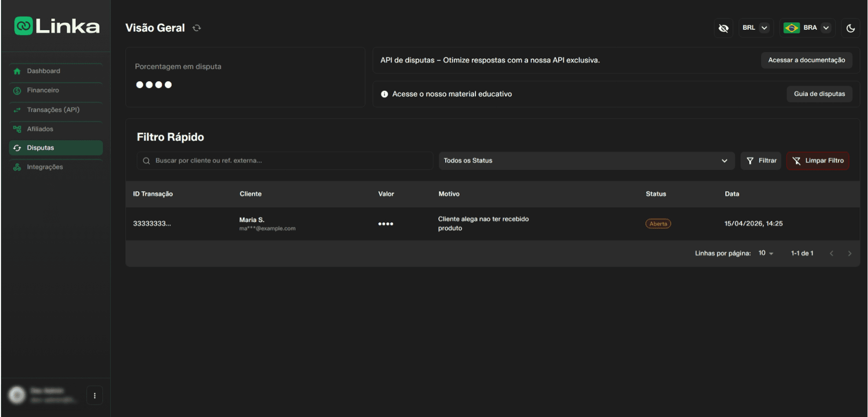Open the Todos os Status dropdown

(586, 161)
